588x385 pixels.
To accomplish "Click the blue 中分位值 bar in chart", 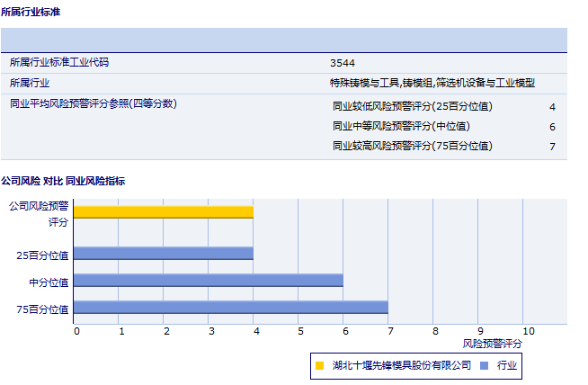I will [x=208, y=281].
